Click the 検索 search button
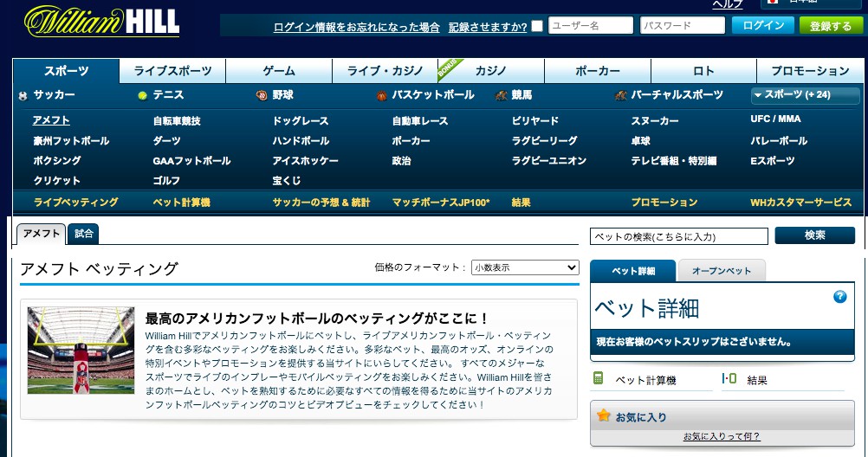This screenshot has height=457, width=868. pyautogui.click(x=815, y=235)
